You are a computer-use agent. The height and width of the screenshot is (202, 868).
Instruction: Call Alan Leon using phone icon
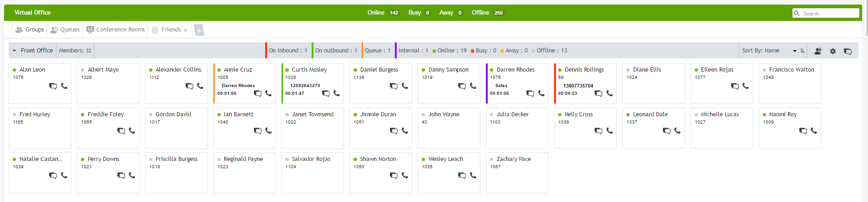pos(64,86)
